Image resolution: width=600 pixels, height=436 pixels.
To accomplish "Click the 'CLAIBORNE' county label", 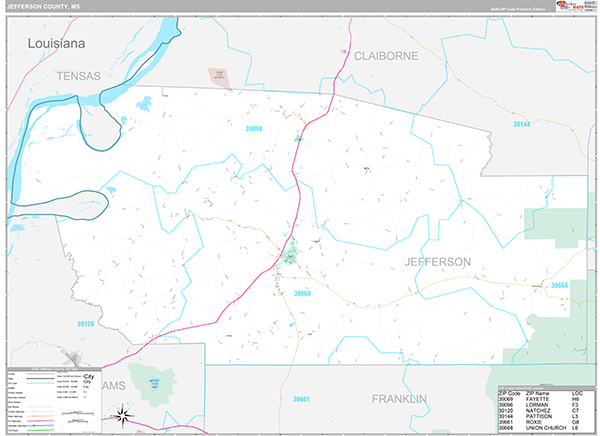I will (x=386, y=56).
